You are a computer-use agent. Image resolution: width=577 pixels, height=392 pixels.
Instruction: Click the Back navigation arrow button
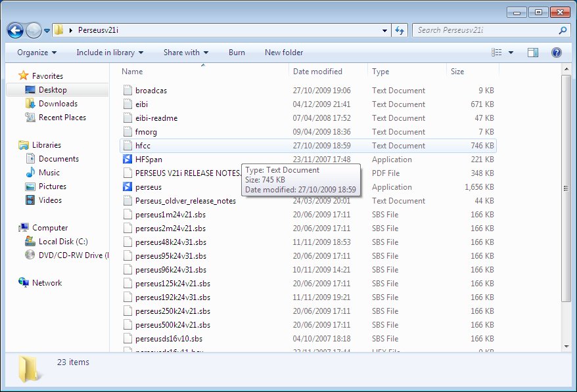point(15,30)
